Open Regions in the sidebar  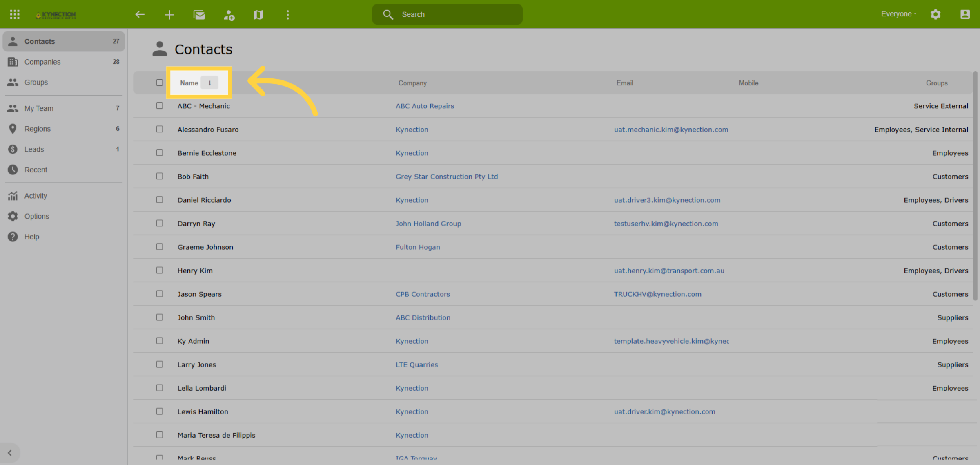pyautogui.click(x=64, y=129)
